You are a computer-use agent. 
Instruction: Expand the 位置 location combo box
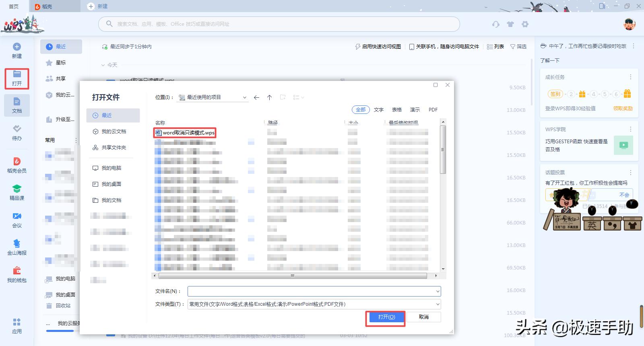(213, 97)
